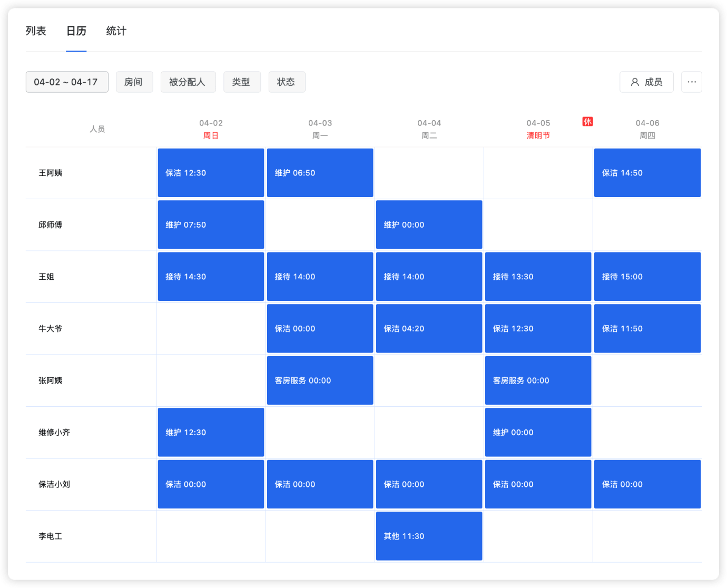Click the 保洁小刘 person name label

(x=54, y=484)
